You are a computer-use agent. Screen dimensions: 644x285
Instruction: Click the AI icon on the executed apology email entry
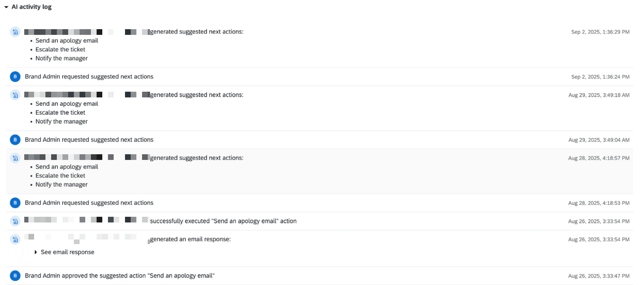click(x=15, y=221)
